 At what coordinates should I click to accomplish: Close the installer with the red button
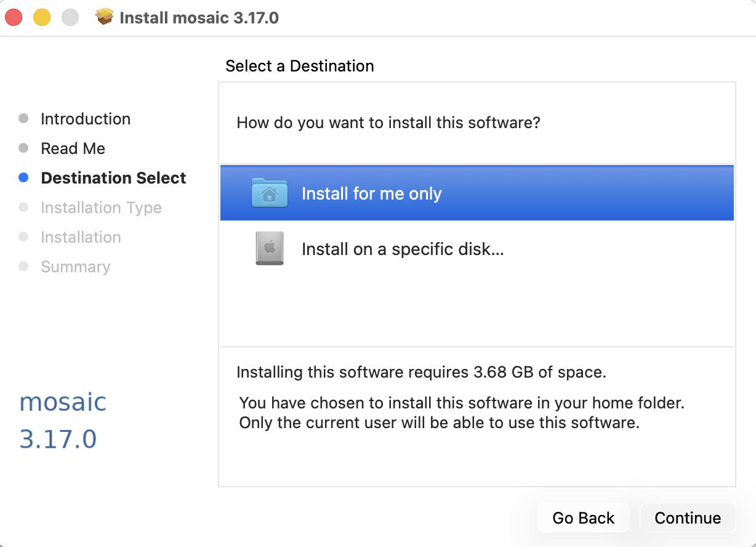click(14, 17)
